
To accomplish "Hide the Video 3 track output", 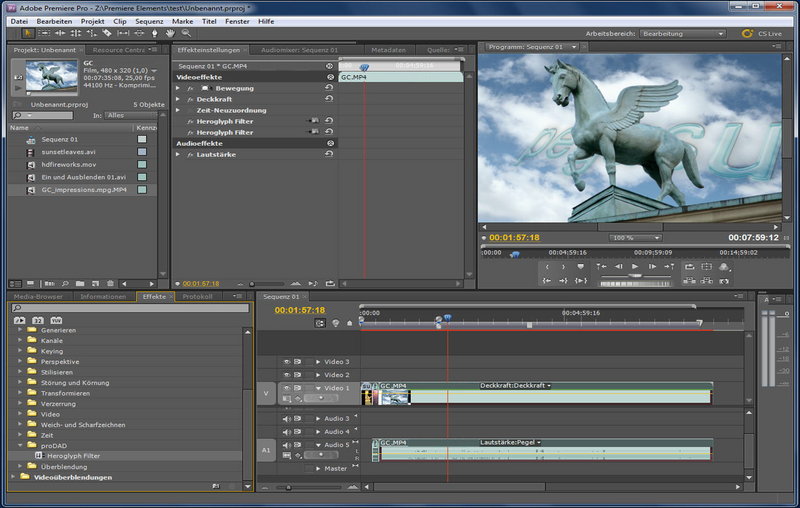I will point(287,362).
